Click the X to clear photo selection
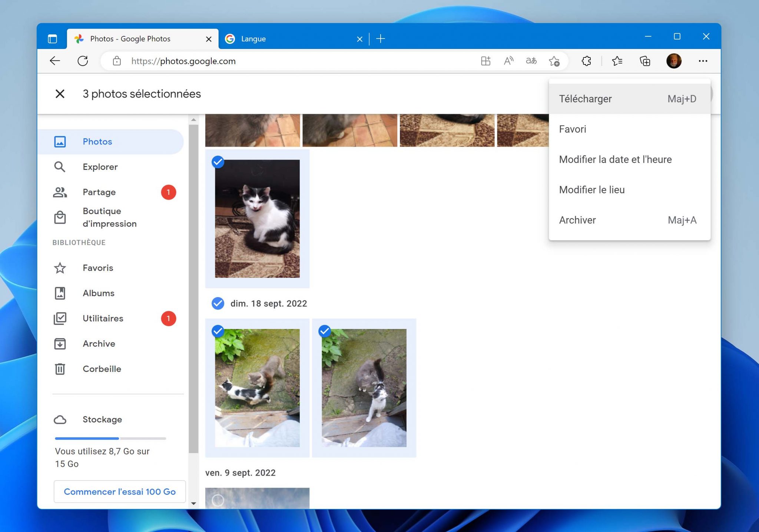The image size is (759, 532). (x=60, y=94)
